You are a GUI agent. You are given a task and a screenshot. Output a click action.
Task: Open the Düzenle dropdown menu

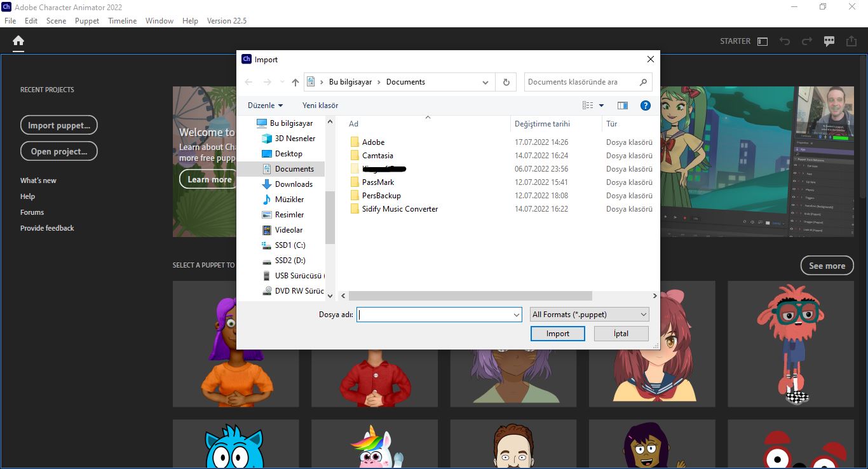pyautogui.click(x=266, y=105)
